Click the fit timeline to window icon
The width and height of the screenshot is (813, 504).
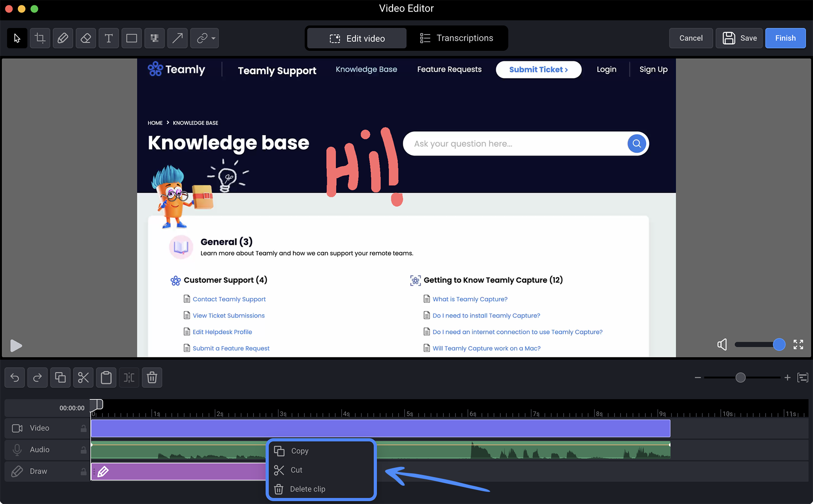(x=803, y=377)
